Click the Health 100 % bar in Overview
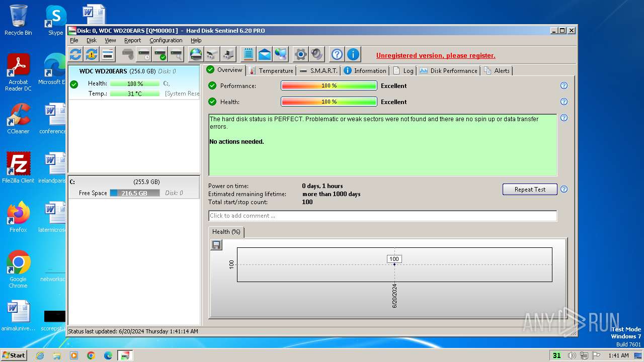Image resolution: width=644 pixels, height=362 pixels. click(329, 102)
